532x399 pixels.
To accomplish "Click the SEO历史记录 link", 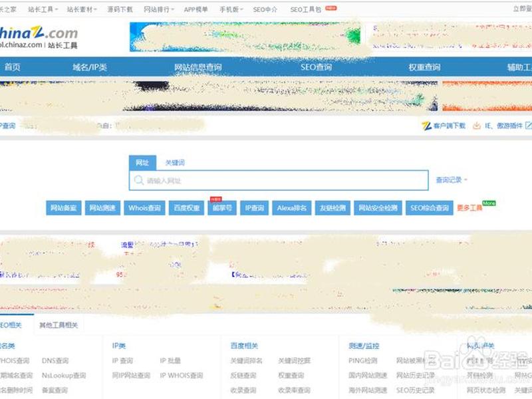I will (415, 390).
